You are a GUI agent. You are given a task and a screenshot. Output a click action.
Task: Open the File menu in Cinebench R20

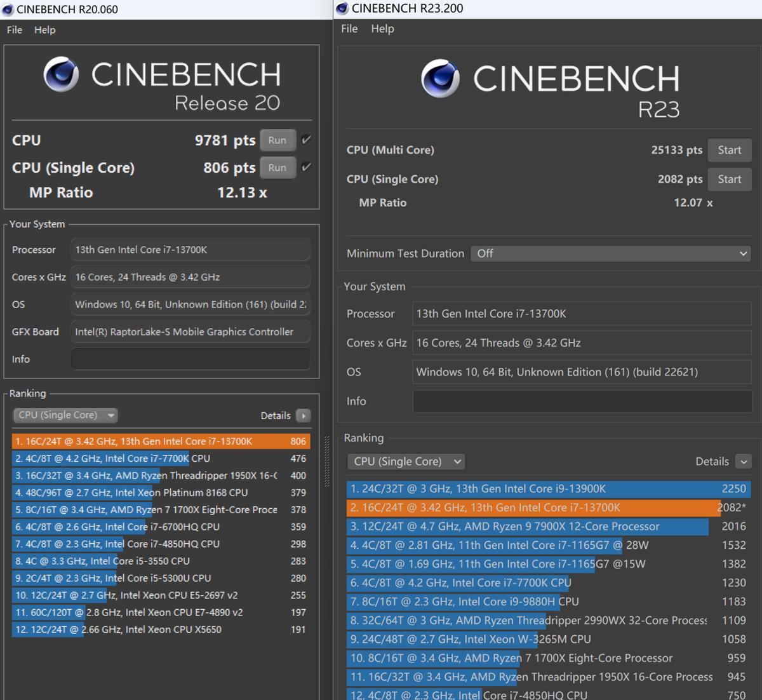[15, 30]
